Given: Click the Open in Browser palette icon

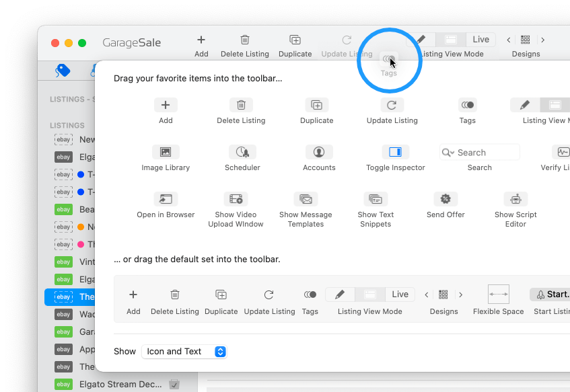Looking at the screenshot, I should [166, 199].
